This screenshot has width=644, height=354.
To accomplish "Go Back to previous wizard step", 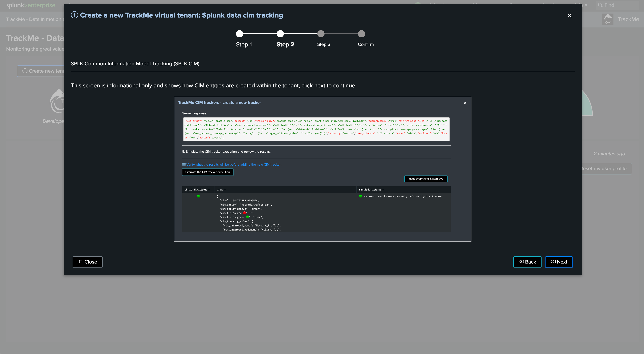I will [527, 262].
